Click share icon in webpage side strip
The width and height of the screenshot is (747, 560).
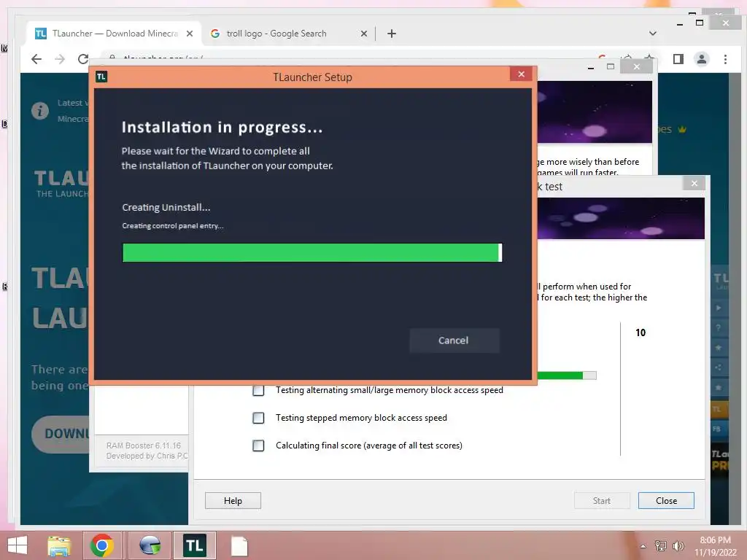point(719,367)
